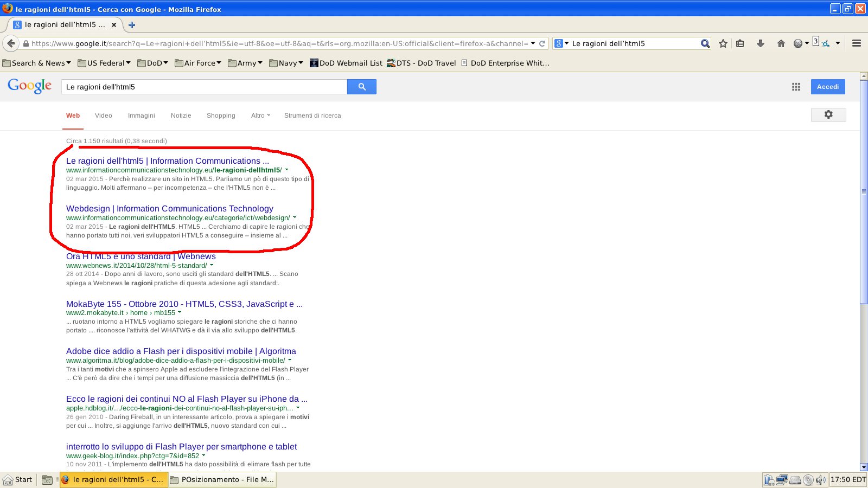The width and height of the screenshot is (868, 488).
Task: Open the Altro dropdown menu
Action: tap(260, 115)
